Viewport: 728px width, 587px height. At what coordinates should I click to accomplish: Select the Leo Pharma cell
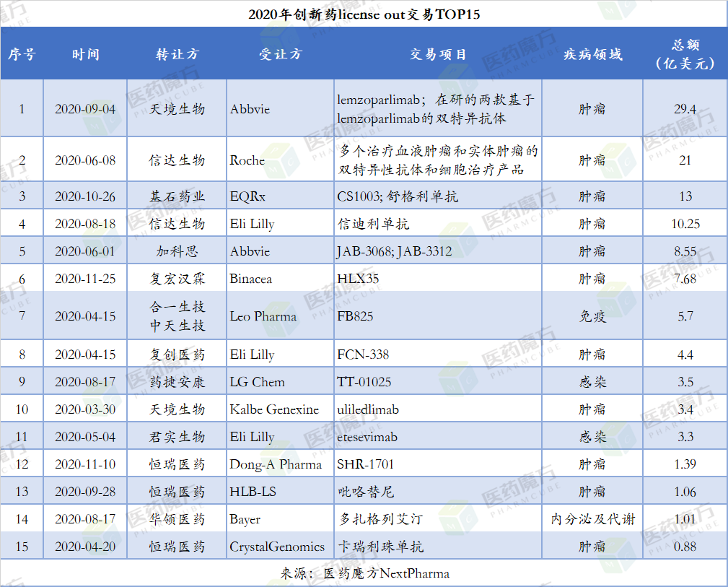click(x=263, y=316)
